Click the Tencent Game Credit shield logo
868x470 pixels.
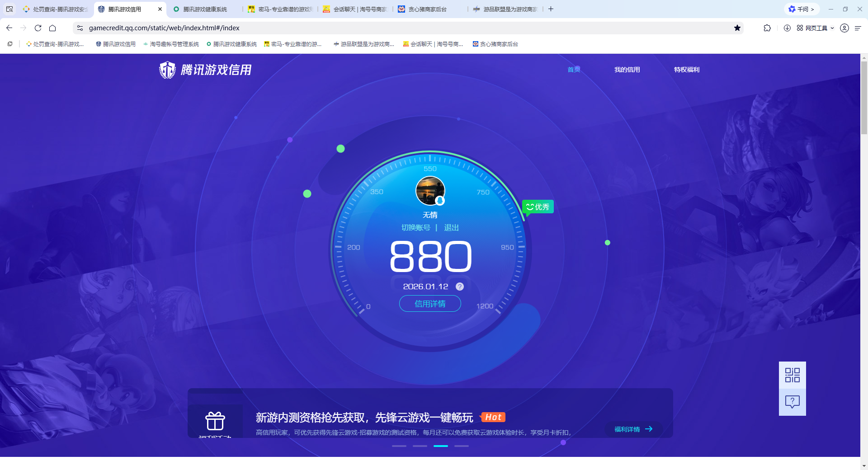[167, 70]
